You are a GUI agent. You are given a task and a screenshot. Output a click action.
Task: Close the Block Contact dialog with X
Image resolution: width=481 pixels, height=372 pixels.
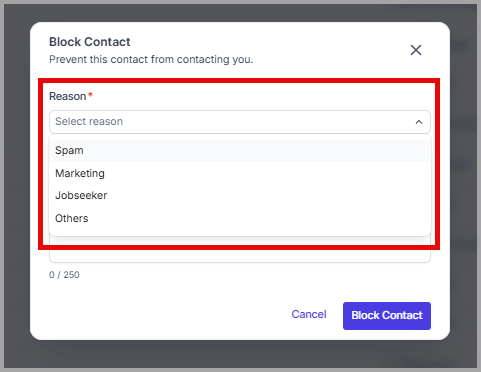(x=416, y=50)
